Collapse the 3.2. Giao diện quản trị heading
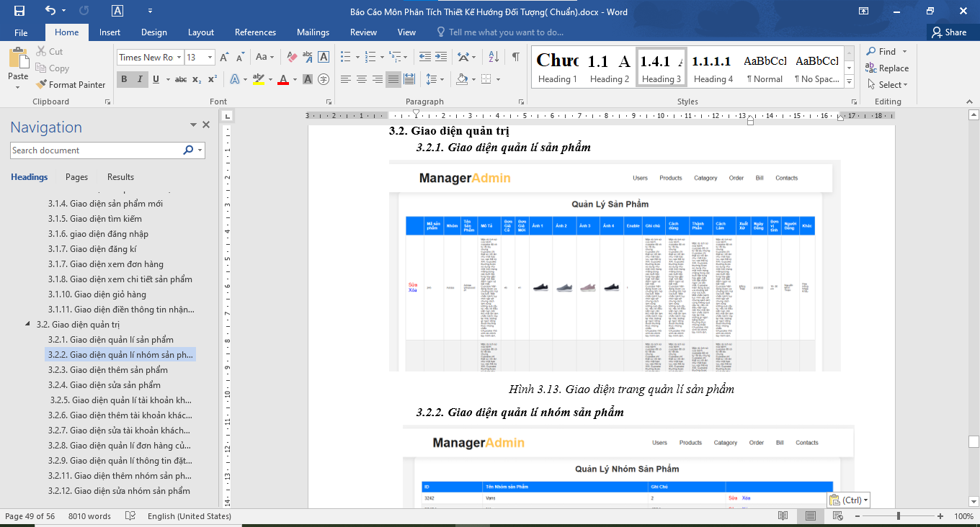 [28, 325]
